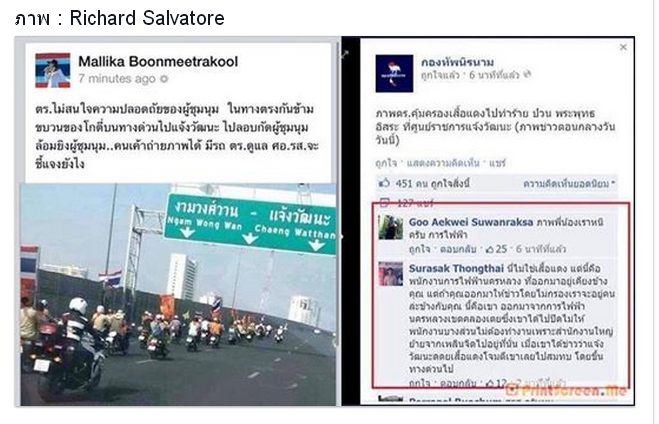Open the motorcycle convoy highway photo
Image resolution: width=659 pixels, height=424 pixels.
178,294
